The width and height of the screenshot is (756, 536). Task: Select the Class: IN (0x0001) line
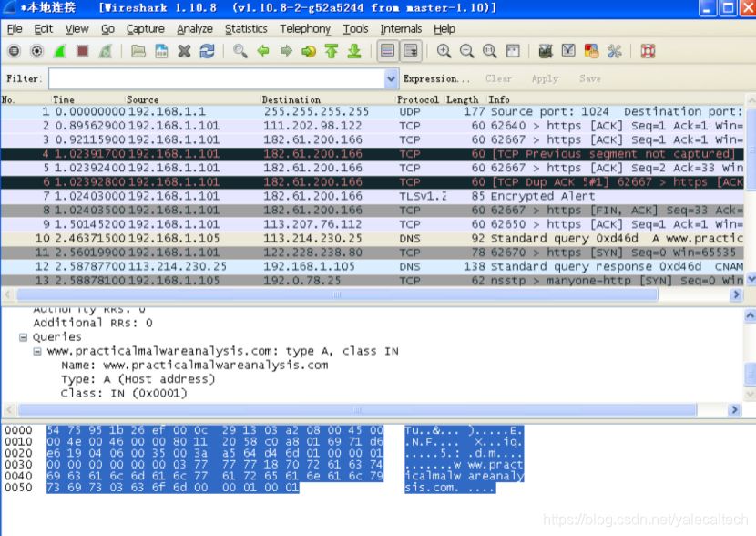[124, 393]
